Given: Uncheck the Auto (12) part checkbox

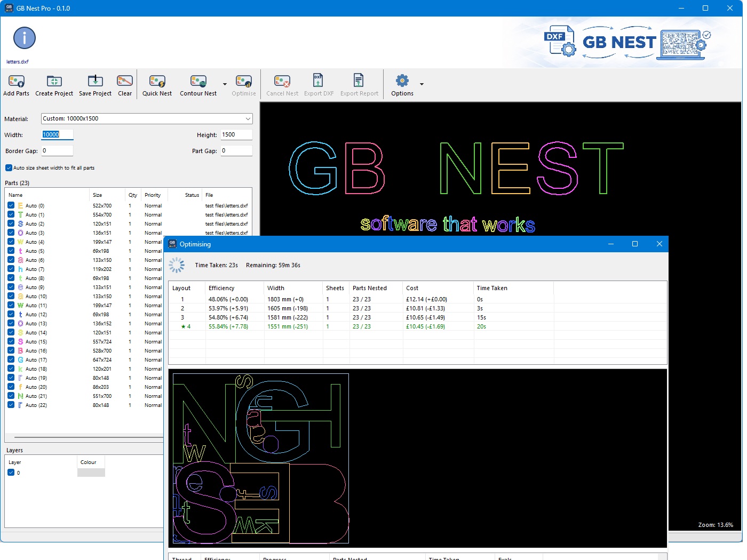Looking at the screenshot, I should [x=11, y=314].
